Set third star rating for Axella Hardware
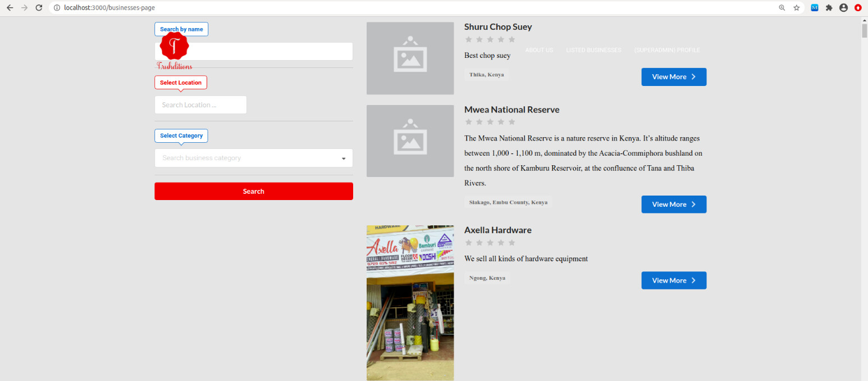The height and width of the screenshot is (381, 868). tap(490, 243)
